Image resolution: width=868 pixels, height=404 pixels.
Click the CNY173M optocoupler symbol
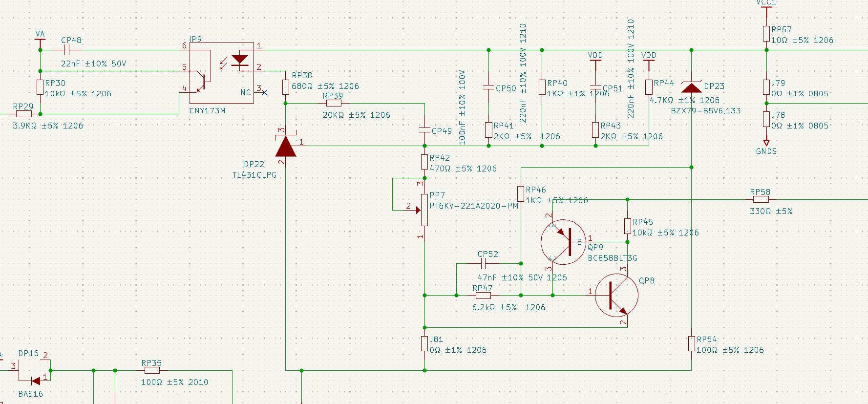tap(222, 72)
